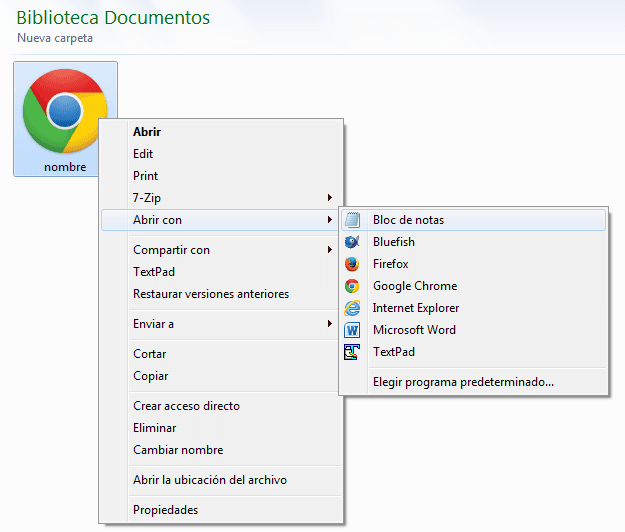The height and width of the screenshot is (532, 625).
Task: Open with Firefox
Action: pos(474,264)
